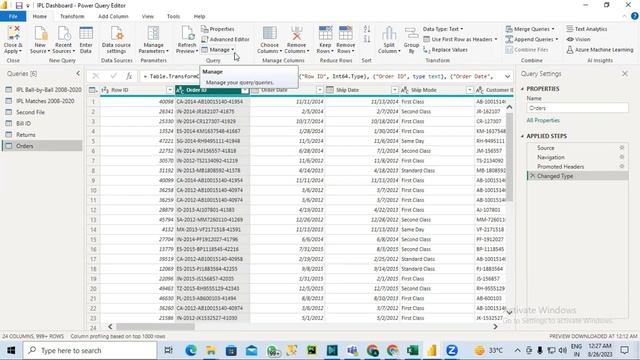Click the Keep Rows icon
This screenshot has width=640, height=360.
[x=325, y=33]
